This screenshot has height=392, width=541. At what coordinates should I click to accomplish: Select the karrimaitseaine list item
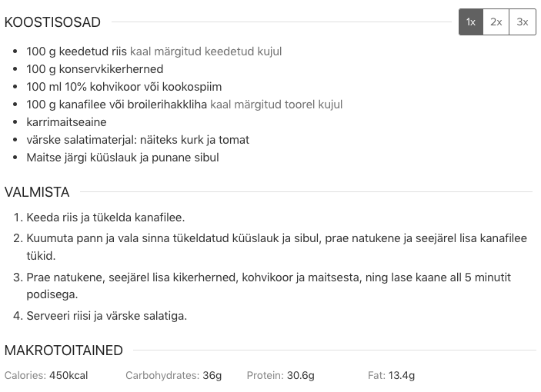tap(67, 122)
